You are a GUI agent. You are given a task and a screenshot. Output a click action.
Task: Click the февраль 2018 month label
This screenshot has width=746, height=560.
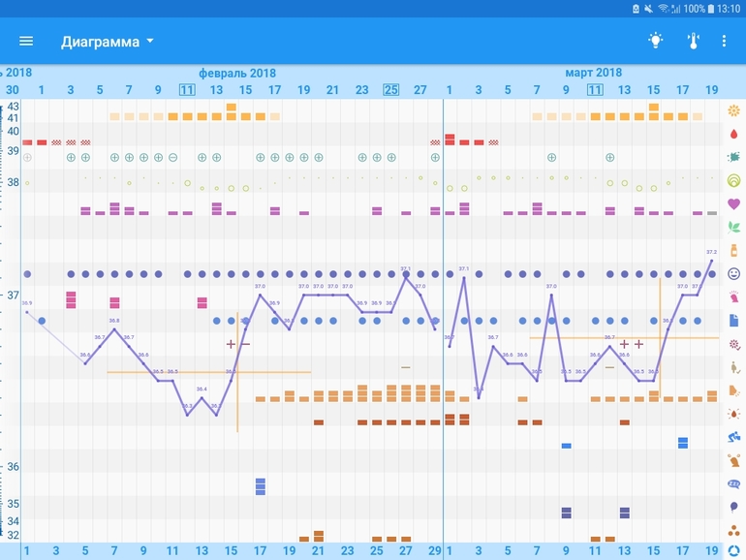click(237, 73)
